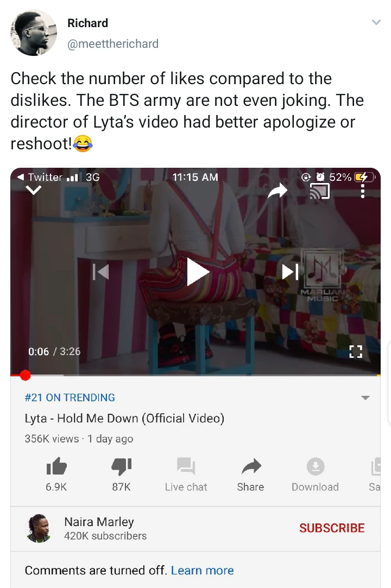
Task: Tap the red video progress scrubber
Action: click(x=25, y=375)
